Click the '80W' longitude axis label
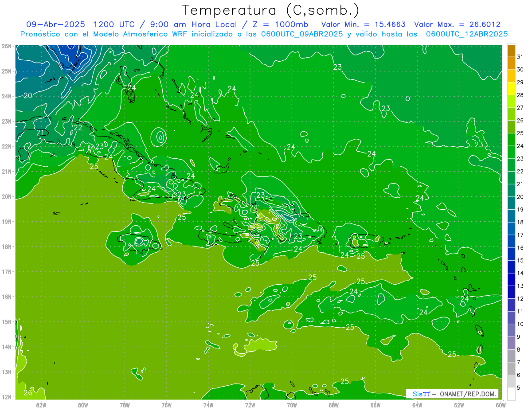Screen dimensions: 532x411 (x=83, y=405)
